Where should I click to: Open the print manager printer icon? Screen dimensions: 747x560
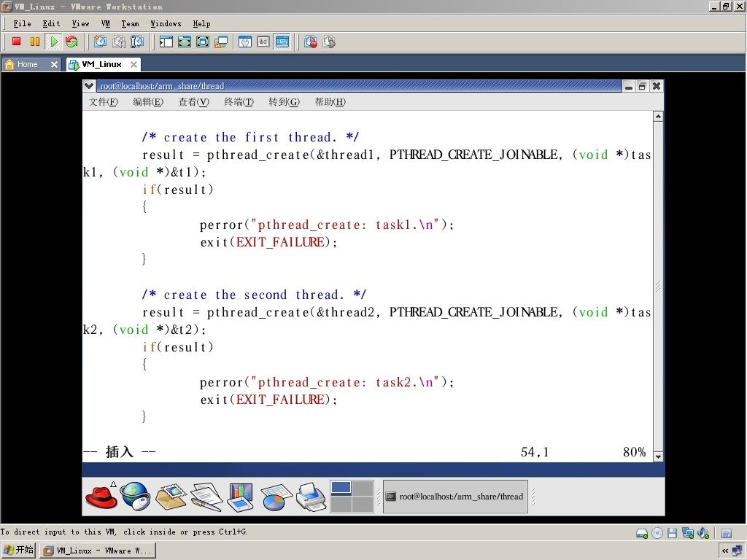311,497
